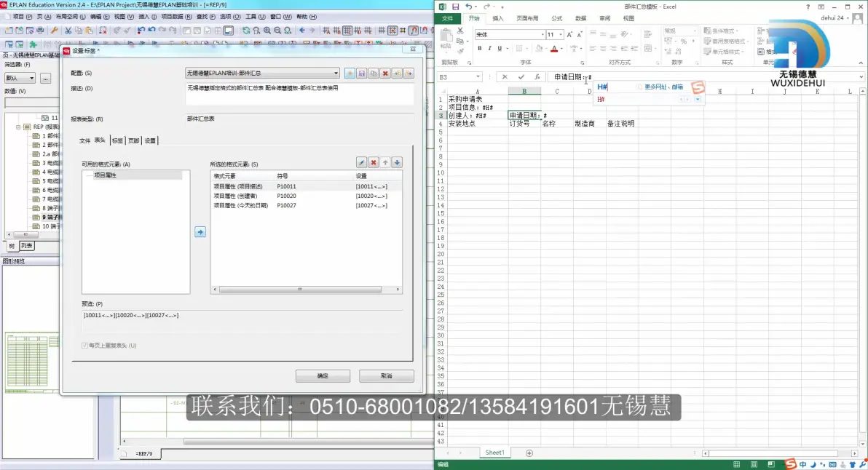Viewport: 868px width, 470px height.
Task: Open the input method candidate dropdown arrow
Action: (x=698, y=100)
